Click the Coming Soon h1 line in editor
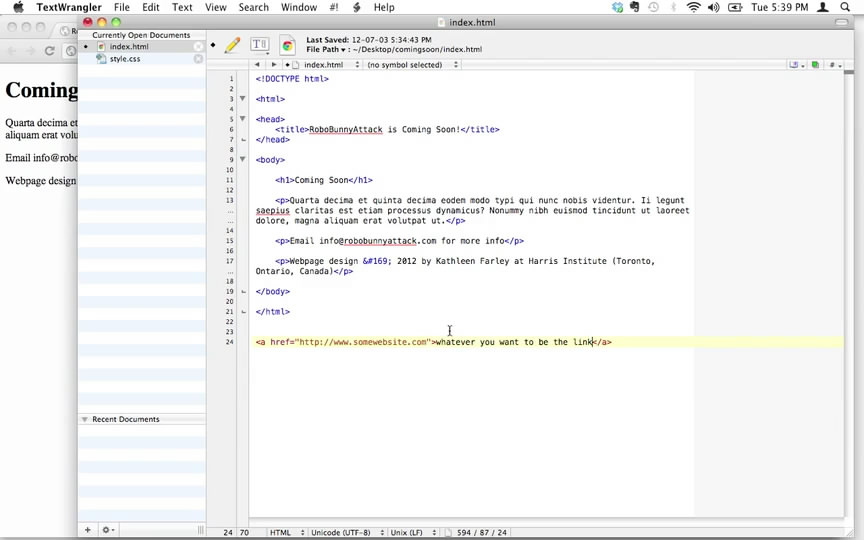This screenshot has width=864, height=540. pyautogui.click(x=324, y=180)
